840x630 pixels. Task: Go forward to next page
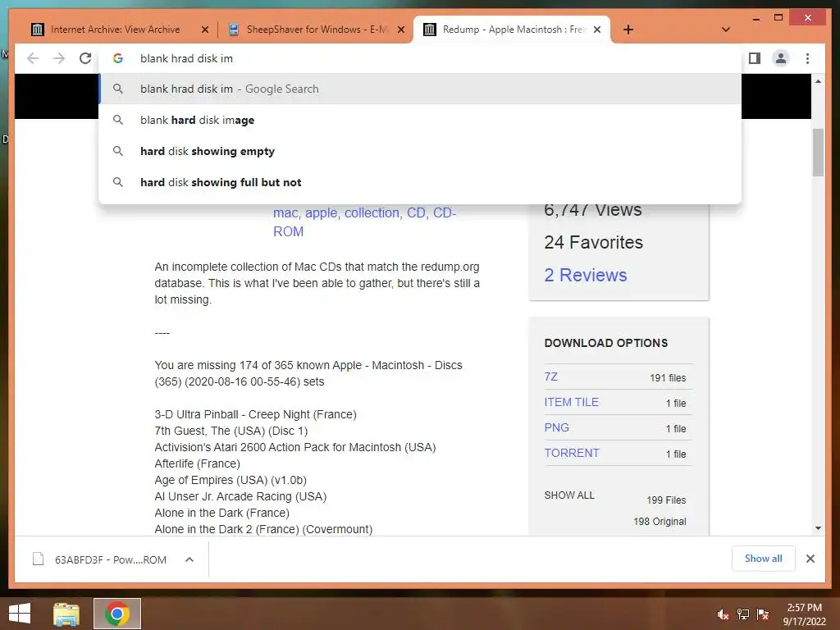[59, 58]
